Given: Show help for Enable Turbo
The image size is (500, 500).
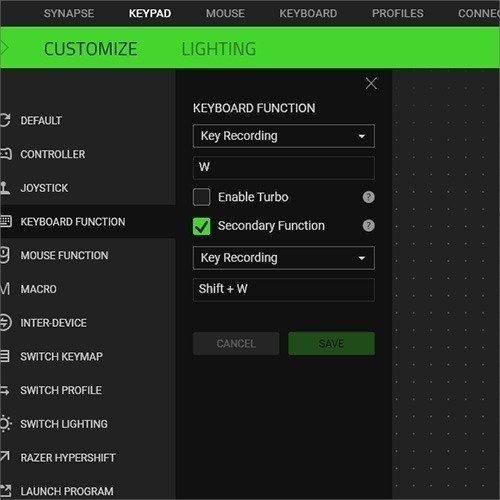Looking at the screenshot, I should [x=368, y=197].
